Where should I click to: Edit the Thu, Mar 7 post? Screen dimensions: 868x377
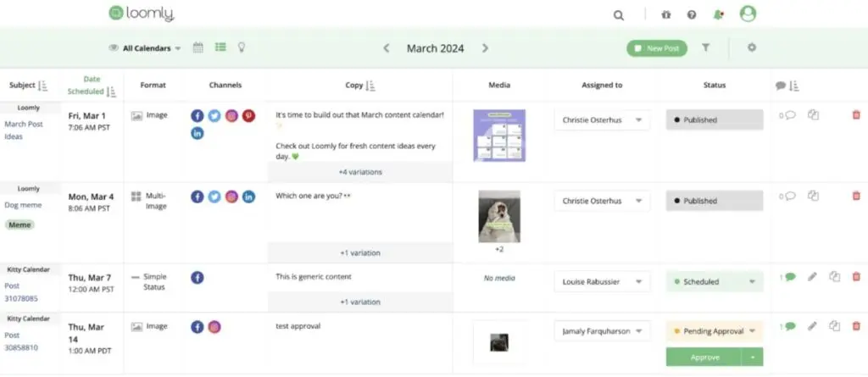click(x=812, y=277)
